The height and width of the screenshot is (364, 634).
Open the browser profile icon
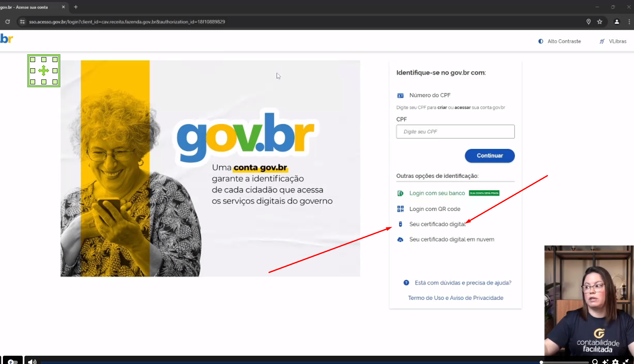pos(617,22)
